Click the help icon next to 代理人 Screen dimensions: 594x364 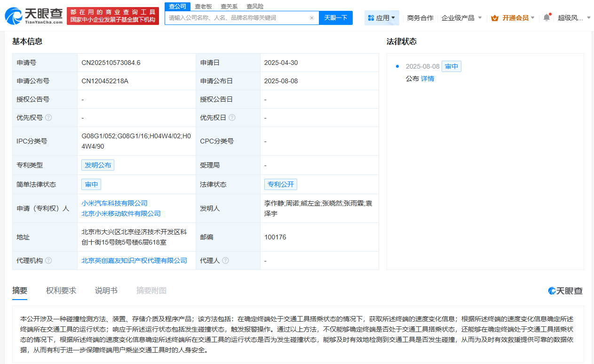[x=226, y=260]
